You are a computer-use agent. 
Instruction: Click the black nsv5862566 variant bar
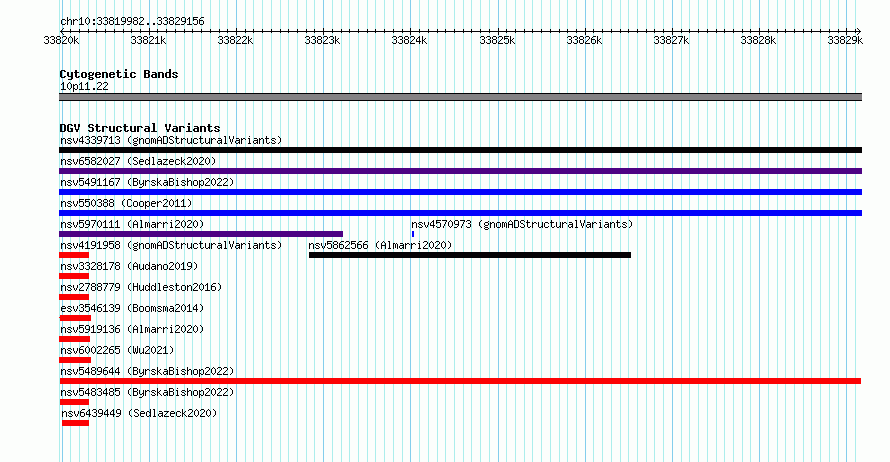pyautogui.click(x=470, y=255)
